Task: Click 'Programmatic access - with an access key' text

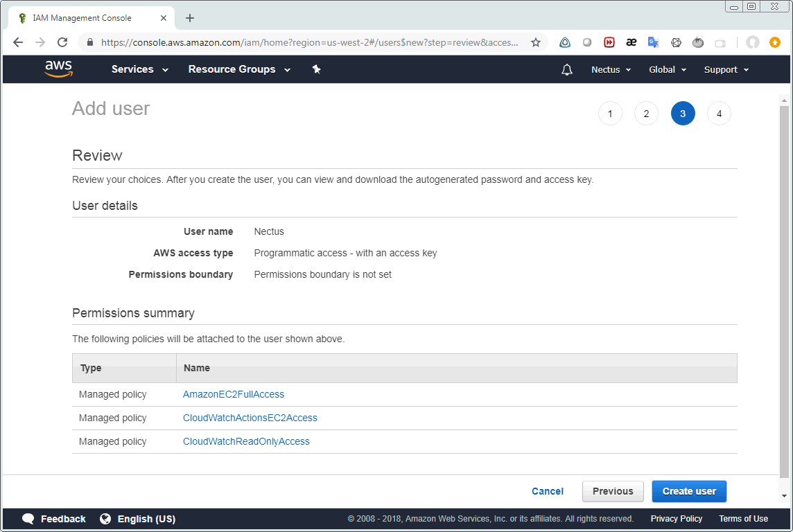Action: click(345, 253)
